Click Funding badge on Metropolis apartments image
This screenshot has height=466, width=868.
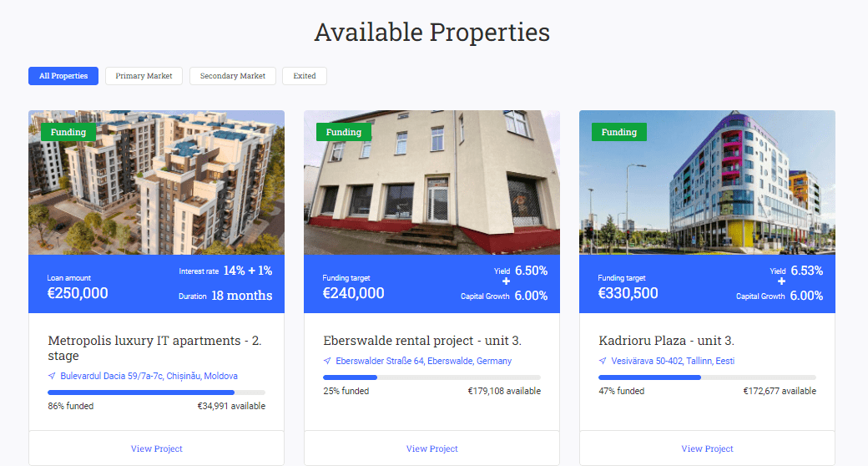click(68, 132)
